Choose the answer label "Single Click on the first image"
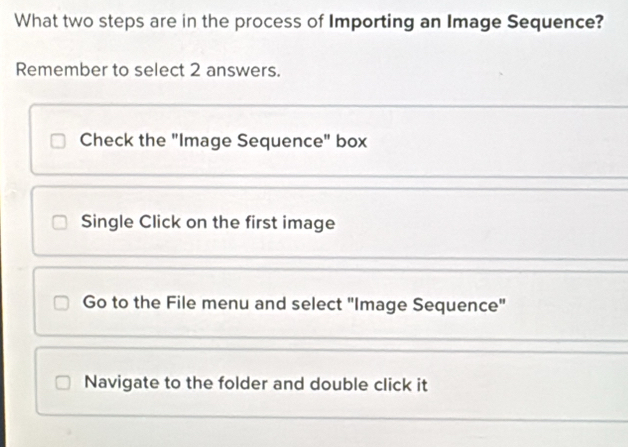Image resolution: width=628 pixels, height=447 pixels. point(208,222)
